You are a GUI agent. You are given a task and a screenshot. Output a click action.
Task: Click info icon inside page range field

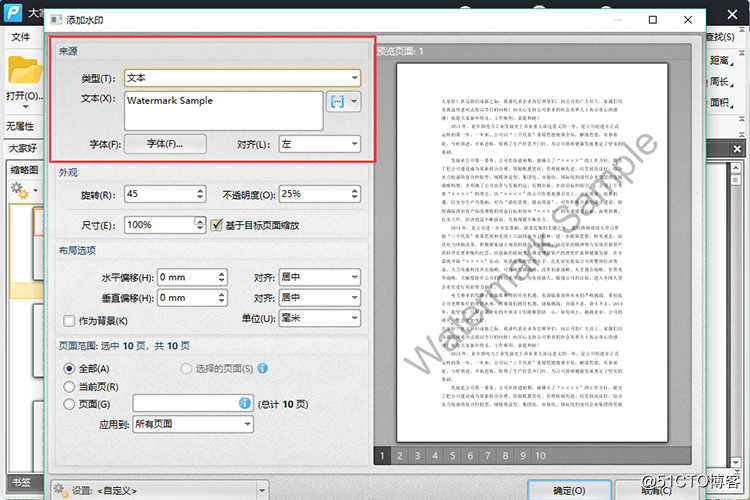pos(244,403)
